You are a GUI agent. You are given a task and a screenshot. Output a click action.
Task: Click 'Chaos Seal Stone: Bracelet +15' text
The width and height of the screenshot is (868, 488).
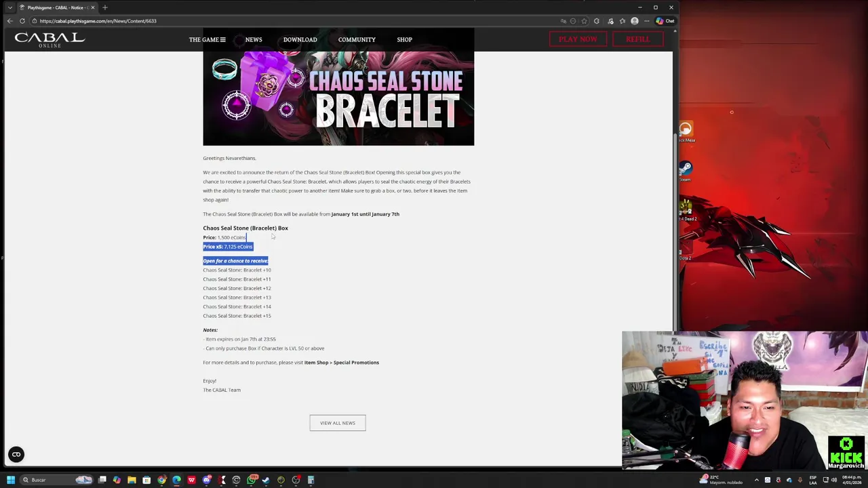pyautogui.click(x=237, y=316)
